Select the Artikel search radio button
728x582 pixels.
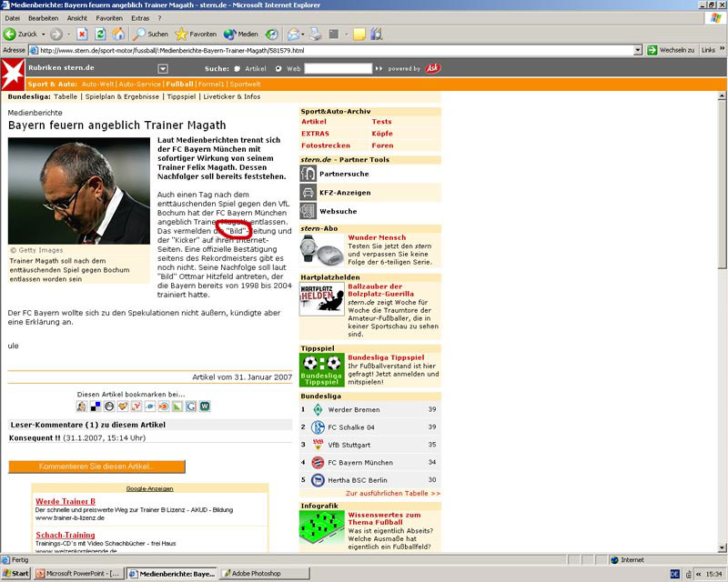[237, 69]
